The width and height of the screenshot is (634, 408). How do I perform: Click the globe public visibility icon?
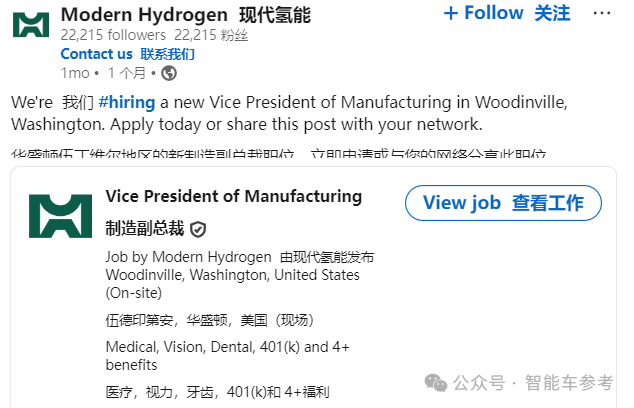[169, 73]
